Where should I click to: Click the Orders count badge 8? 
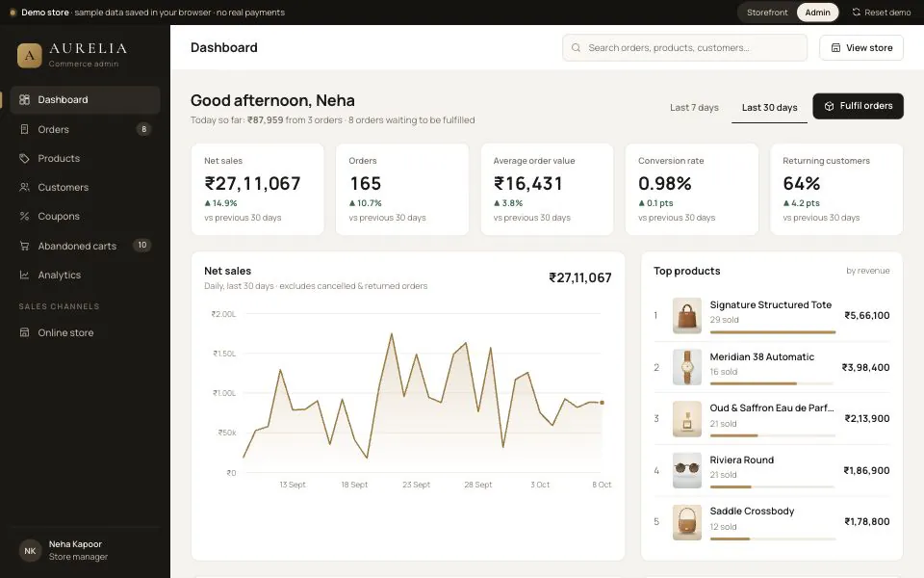point(143,129)
